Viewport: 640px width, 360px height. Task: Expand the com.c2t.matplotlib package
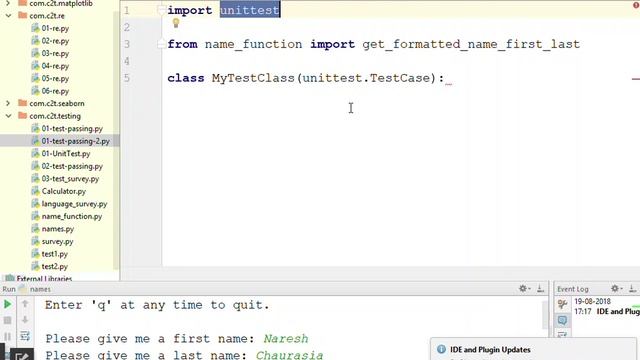(8, 3)
